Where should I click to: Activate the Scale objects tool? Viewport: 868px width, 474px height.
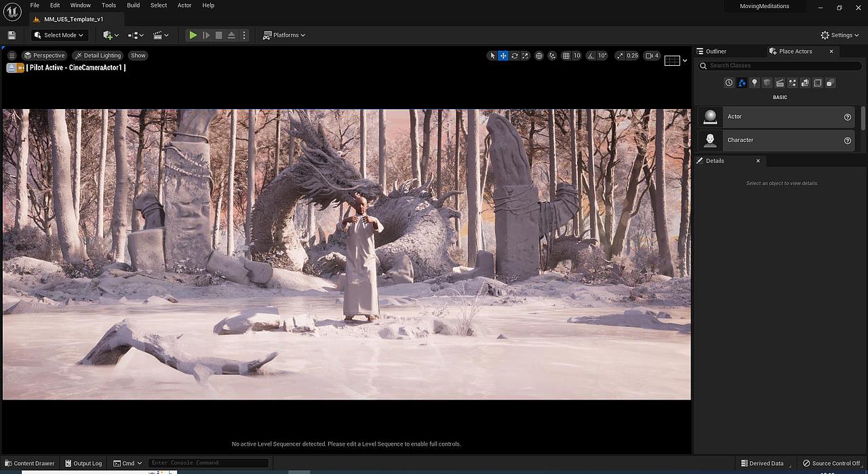pos(525,56)
